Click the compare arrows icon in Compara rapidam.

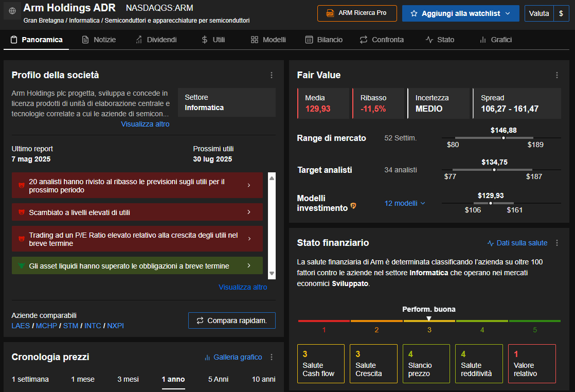pos(200,320)
